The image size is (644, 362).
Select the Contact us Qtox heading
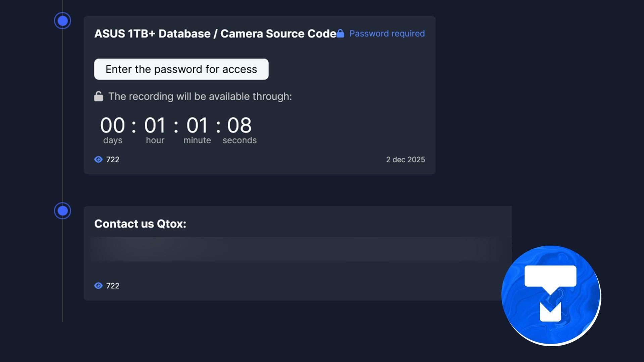[x=140, y=224]
